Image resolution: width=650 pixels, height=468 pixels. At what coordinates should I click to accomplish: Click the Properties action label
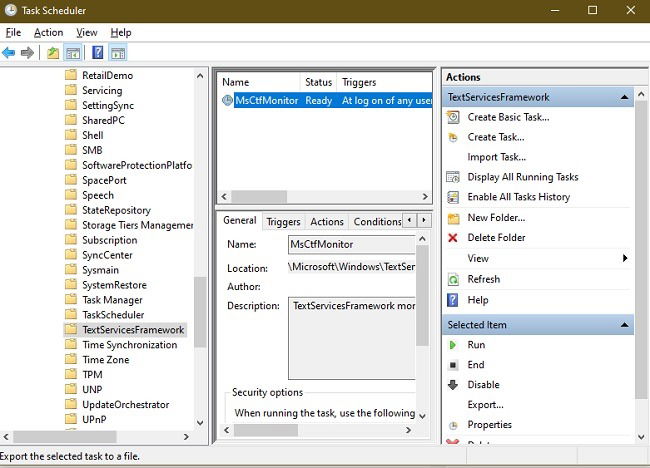[490, 425]
